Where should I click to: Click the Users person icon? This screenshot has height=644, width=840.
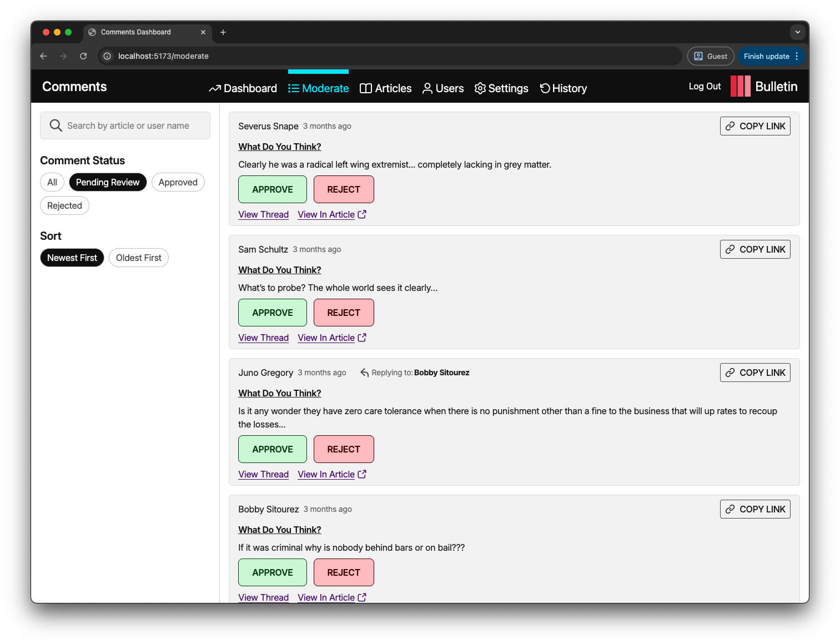427,89
